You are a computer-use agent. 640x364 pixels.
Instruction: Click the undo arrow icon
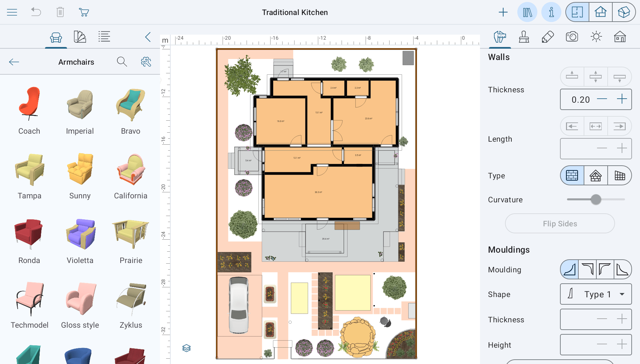tap(36, 12)
